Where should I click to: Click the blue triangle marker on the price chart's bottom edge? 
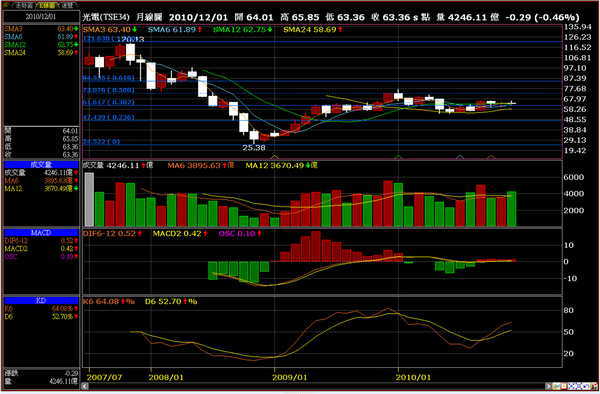pos(460,156)
